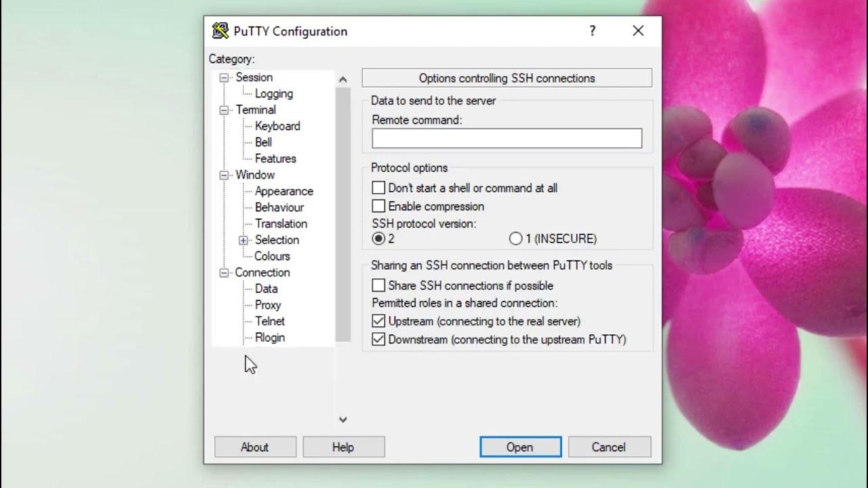Open Proxy settings category
Screen dimensions: 868x488
click(x=268, y=305)
